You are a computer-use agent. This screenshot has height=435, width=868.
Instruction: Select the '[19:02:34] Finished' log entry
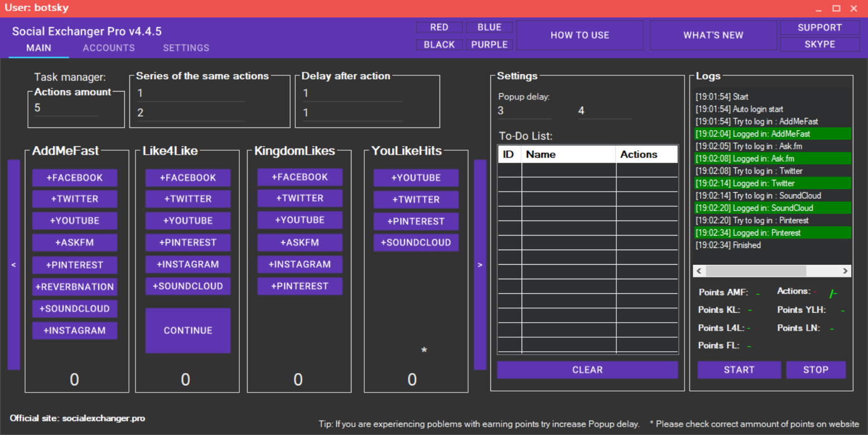point(773,245)
